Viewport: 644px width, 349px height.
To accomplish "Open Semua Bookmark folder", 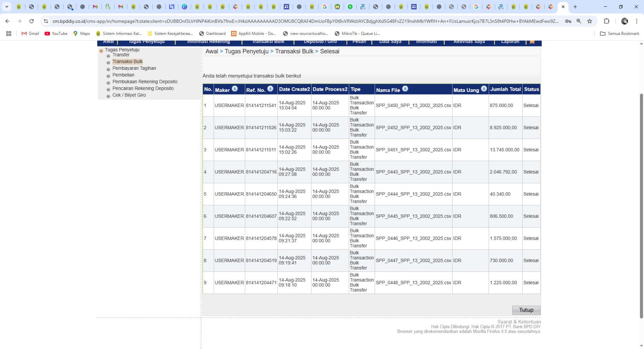I will pyautogui.click(x=620, y=33).
